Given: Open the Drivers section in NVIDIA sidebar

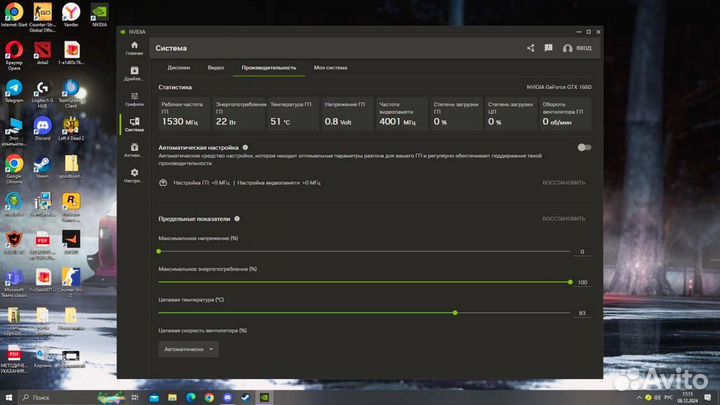Looking at the screenshot, I should 134,73.
